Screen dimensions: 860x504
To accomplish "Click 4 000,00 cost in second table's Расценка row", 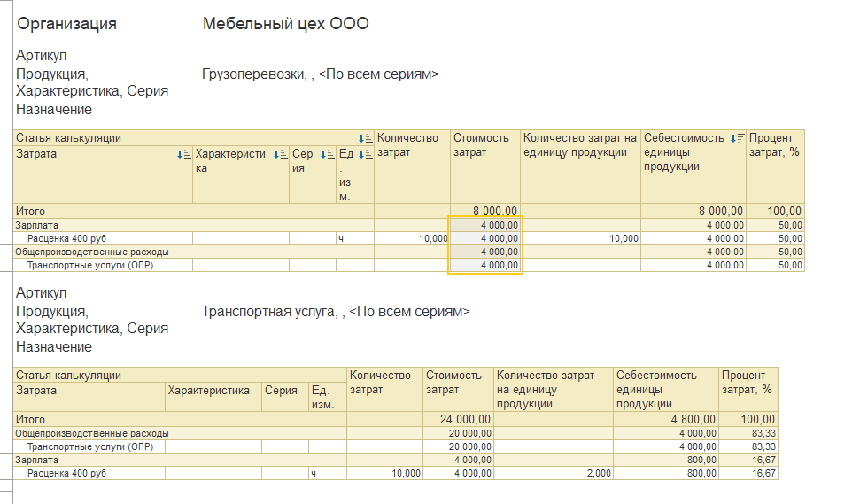I will point(473,473).
